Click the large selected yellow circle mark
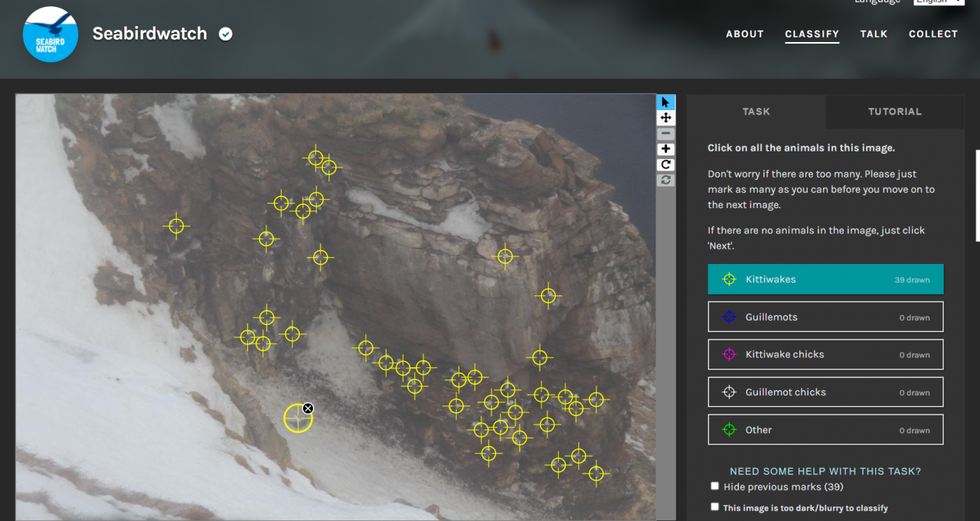 click(297, 418)
